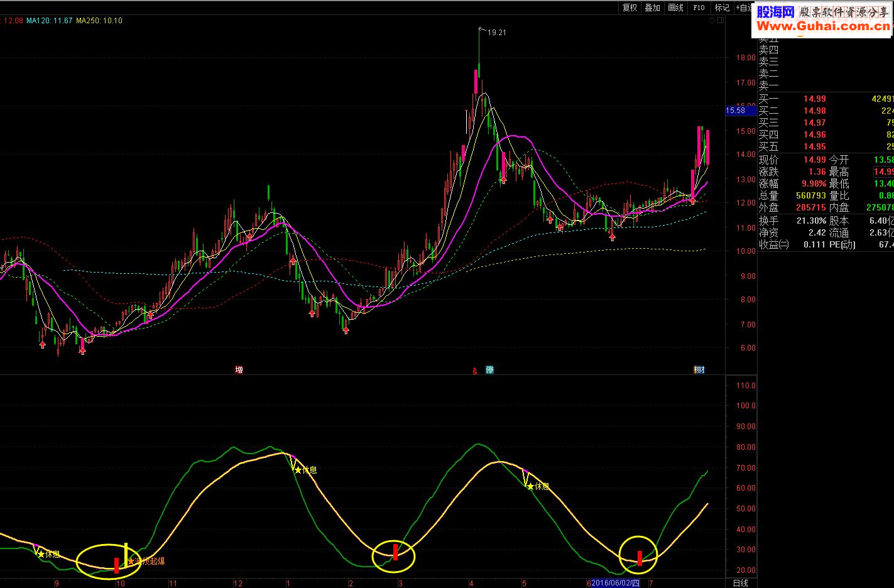Click the 卖四 ask row label
The height and width of the screenshot is (588, 894).
(x=768, y=50)
